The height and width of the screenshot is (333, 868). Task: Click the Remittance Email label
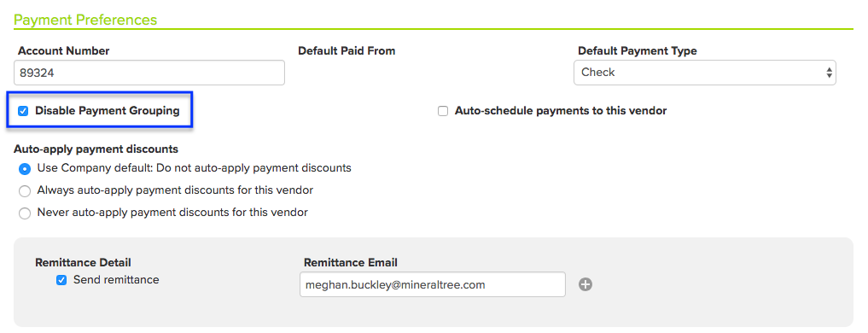coord(351,263)
